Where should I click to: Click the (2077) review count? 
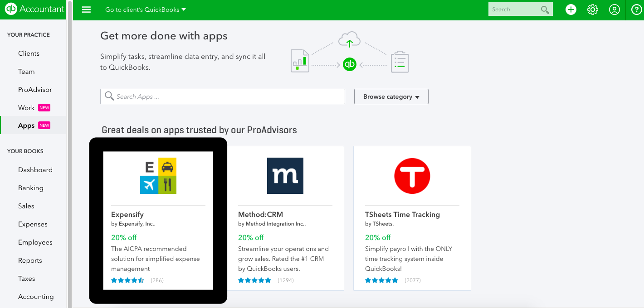pos(413,280)
